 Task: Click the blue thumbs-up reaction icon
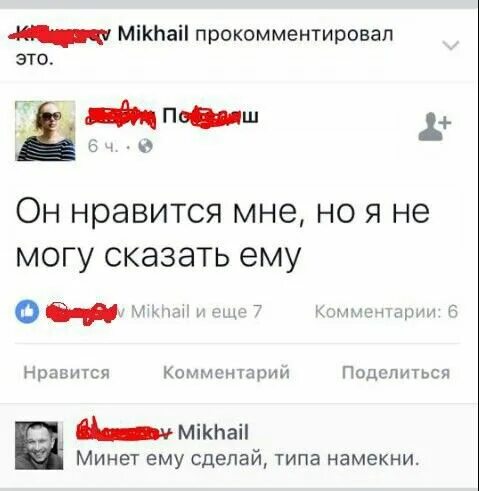27,312
